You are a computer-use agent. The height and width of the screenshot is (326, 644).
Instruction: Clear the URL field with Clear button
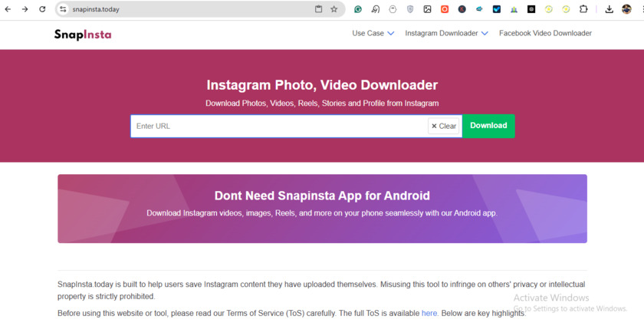pyautogui.click(x=444, y=127)
